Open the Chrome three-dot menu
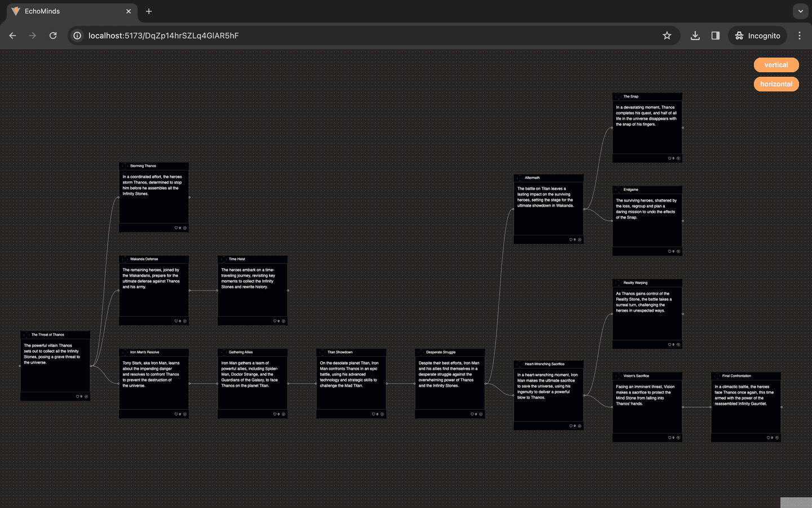812x508 pixels. point(800,36)
